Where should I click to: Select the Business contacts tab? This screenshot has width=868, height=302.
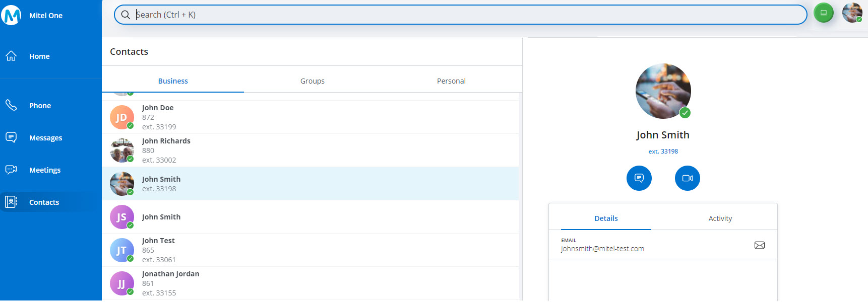pos(173,81)
